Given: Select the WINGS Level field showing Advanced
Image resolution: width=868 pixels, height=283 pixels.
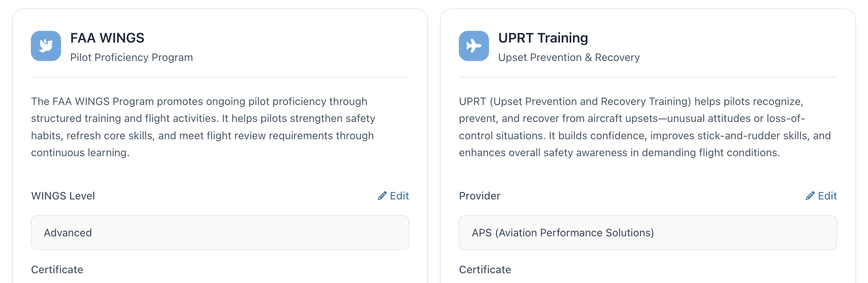Looking at the screenshot, I should click(x=220, y=233).
